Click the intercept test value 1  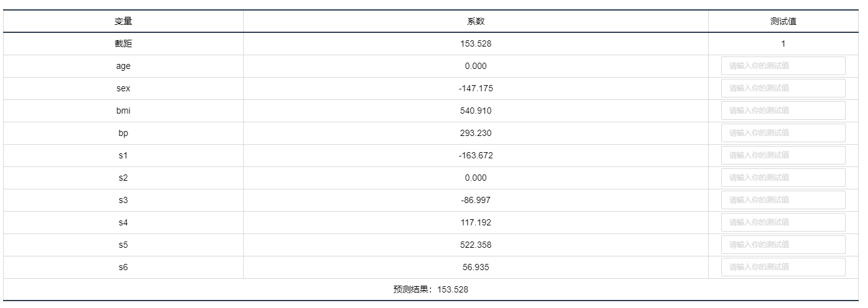(x=783, y=43)
